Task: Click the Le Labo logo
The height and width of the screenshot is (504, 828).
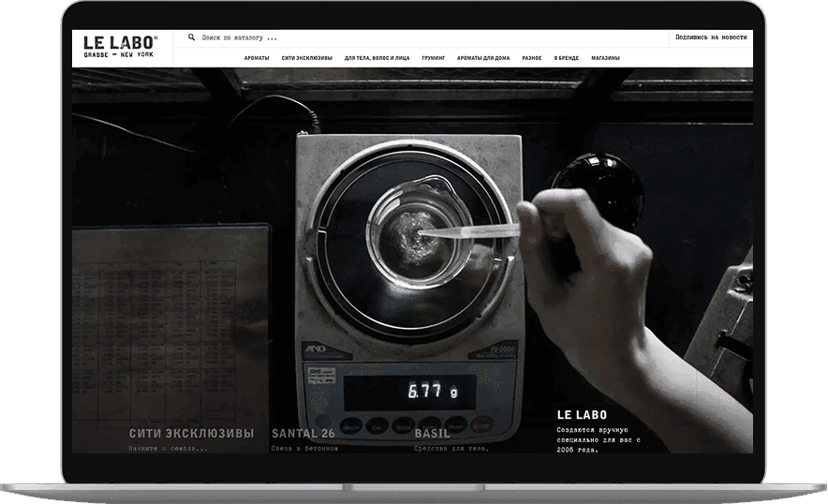Action: click(x=121, y=47)
